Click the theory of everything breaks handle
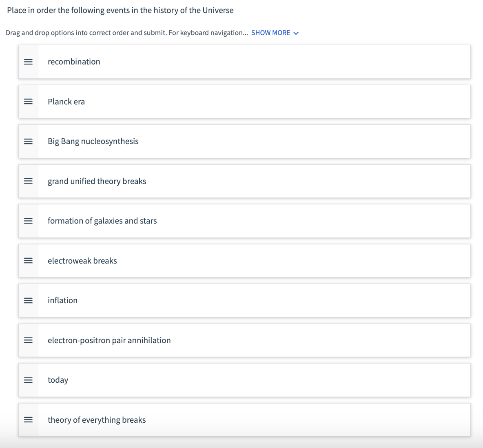 click(28, 420)
